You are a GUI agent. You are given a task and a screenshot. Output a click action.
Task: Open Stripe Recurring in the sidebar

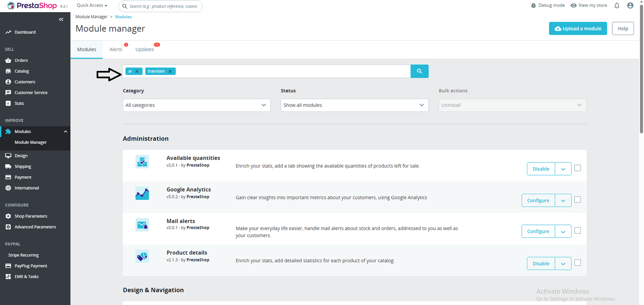[23, 255]
